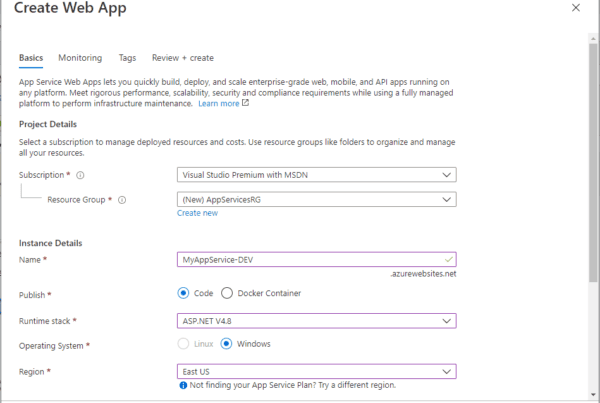Click the Publish field label
Screen dimensions: 600x403
tap(32, 295)
